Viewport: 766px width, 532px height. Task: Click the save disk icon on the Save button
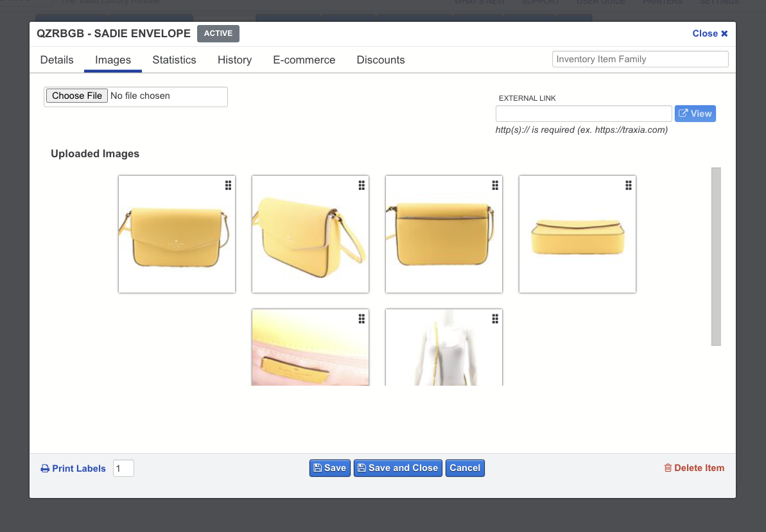317,468
